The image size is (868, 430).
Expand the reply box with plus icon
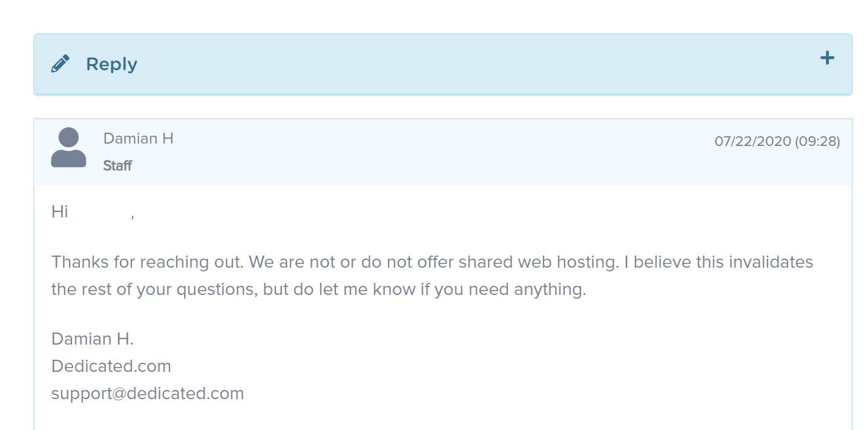(827, 58)
